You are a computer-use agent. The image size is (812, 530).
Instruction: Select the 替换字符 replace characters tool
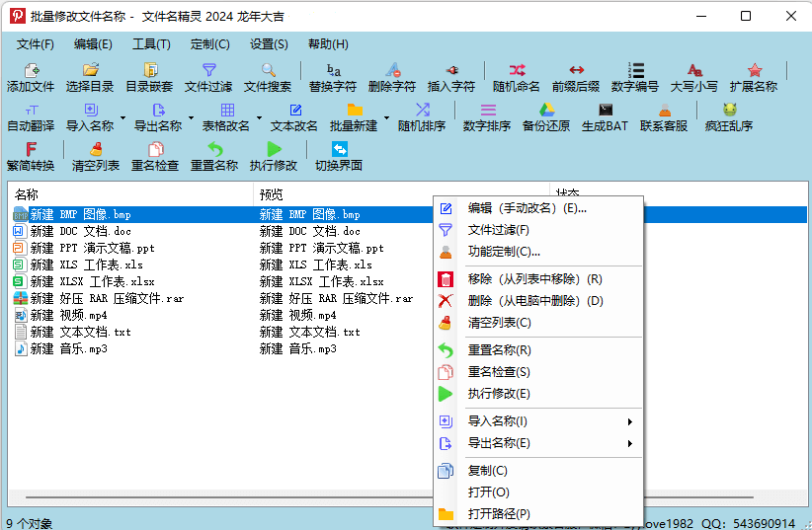333,77
